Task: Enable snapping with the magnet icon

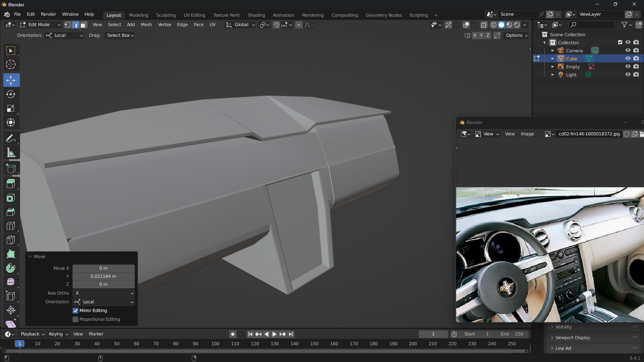Action: coord(276,25)
